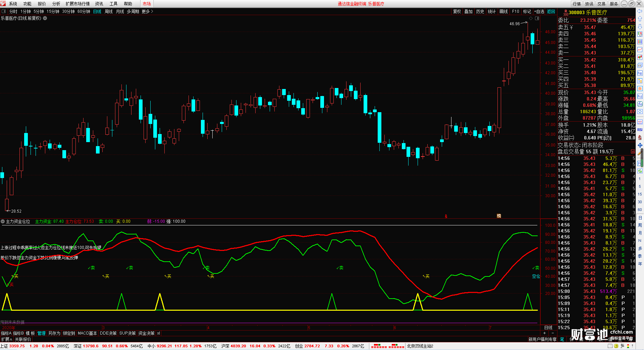Open the 报价 menu
The image size is (644, 350).
click(42, 4)
